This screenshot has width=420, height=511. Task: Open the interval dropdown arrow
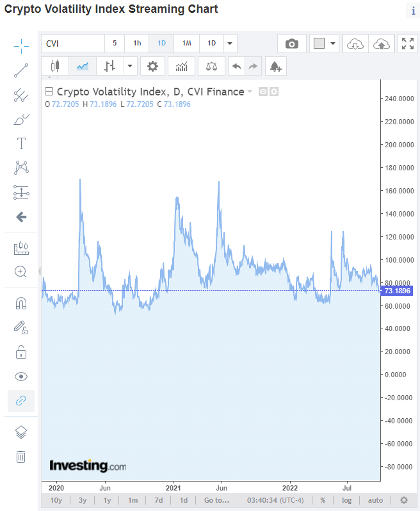click(x=230, y=44)
